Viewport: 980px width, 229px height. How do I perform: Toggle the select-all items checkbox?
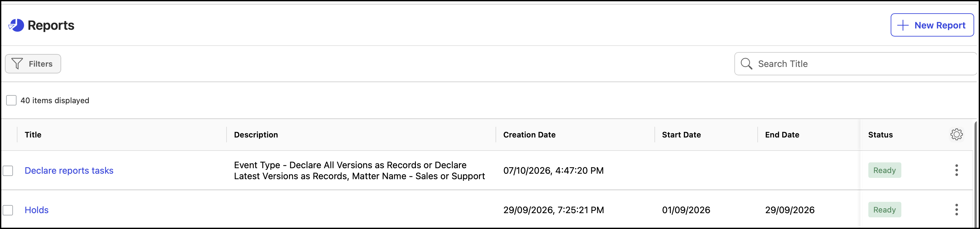(11, 100)
